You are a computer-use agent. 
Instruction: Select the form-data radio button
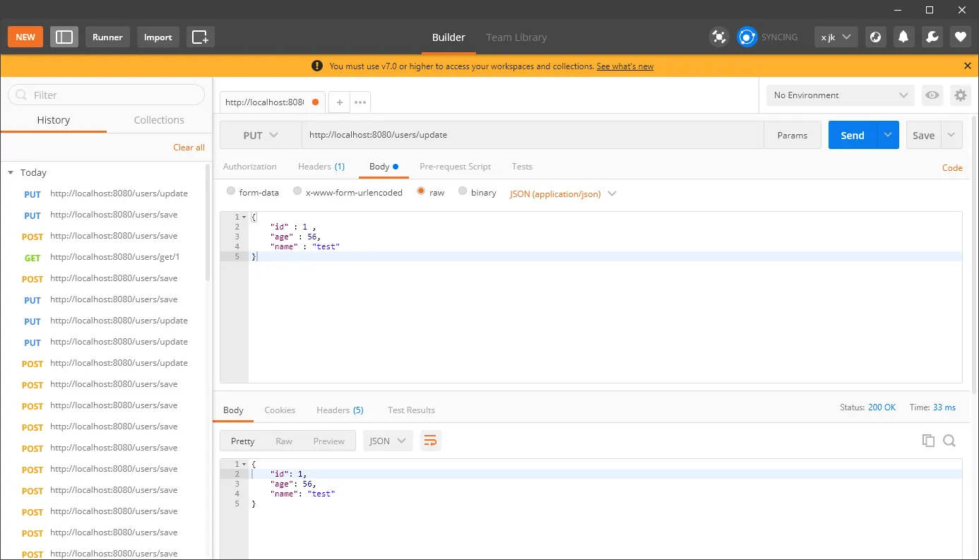[231, 191]
